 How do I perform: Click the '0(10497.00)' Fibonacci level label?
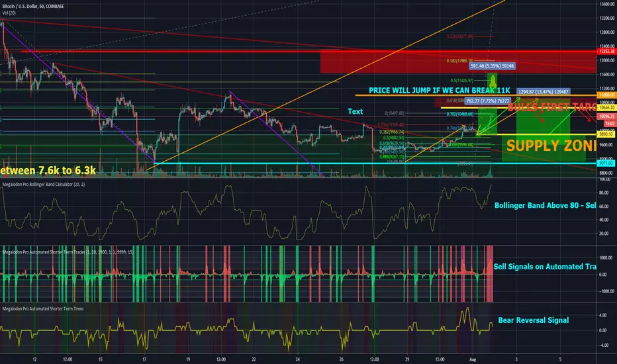tap(395, 113)
